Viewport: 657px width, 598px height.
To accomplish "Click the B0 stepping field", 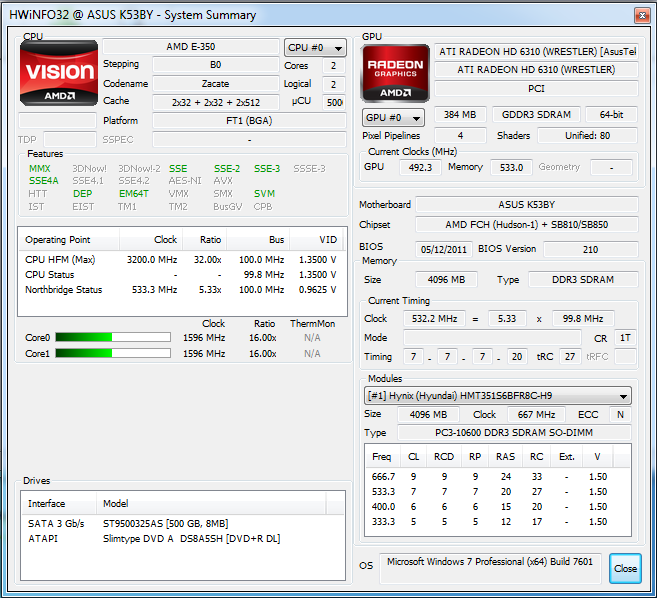I will pos(215,65).
